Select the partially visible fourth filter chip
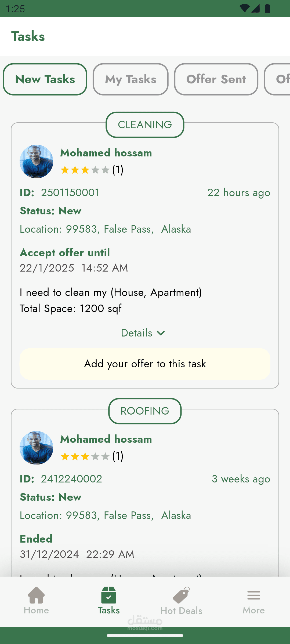Viewport: 290px width, 644px height. pos(277,79)
